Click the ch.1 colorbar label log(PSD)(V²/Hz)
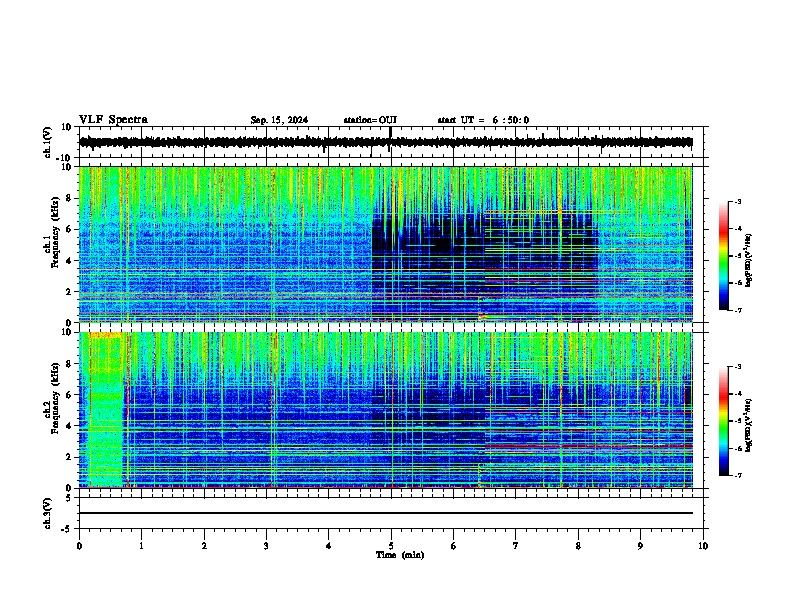Image resolution: width=792 pixels, height=612 pixels. point(749,260)
